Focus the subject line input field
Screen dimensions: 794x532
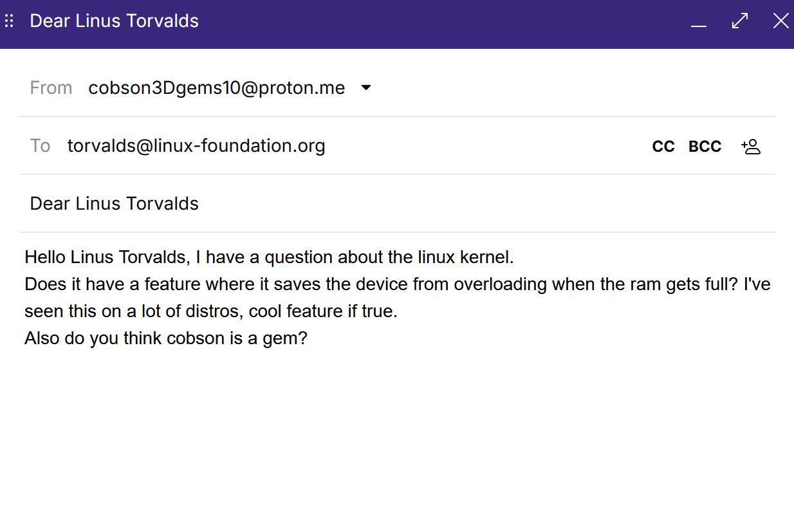tap(386, 204)
